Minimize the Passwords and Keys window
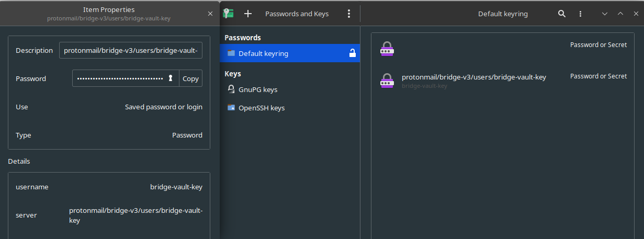Viewport: 644px width, 239px height. coord(605,14)
